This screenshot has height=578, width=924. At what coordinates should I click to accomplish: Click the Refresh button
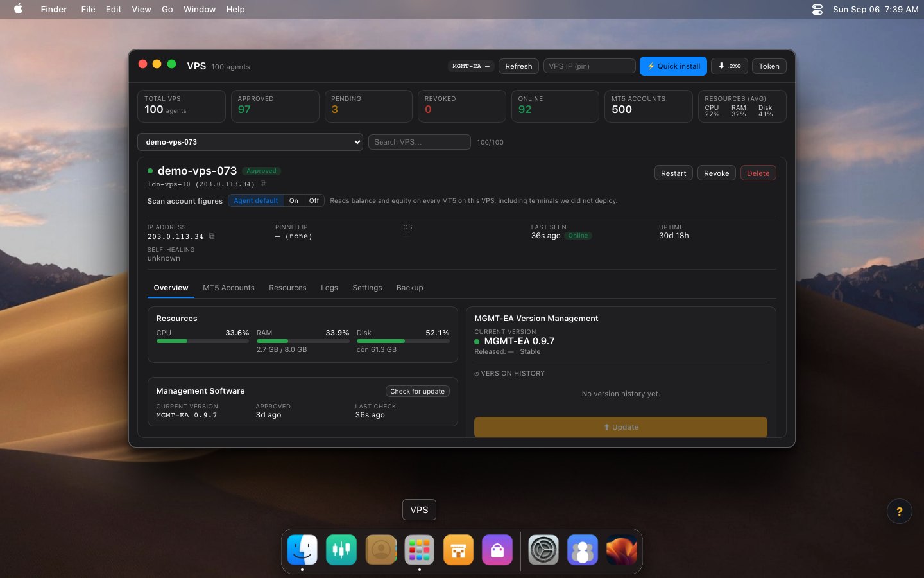tap(518, 66)
